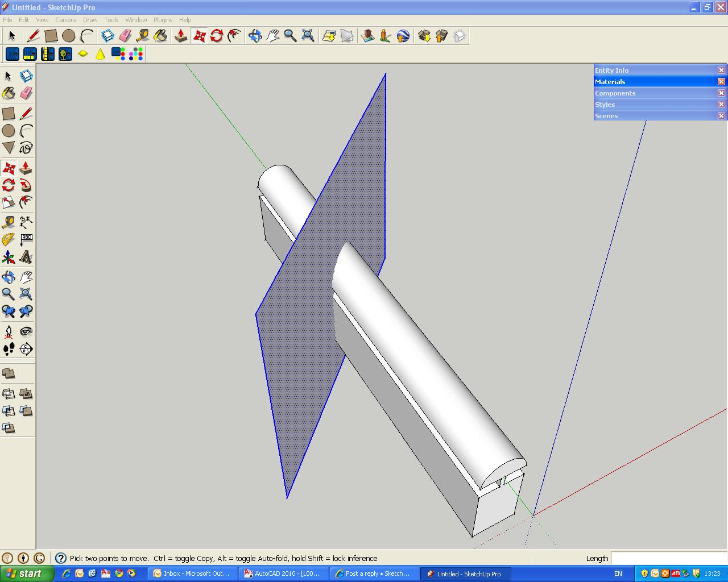
Task: Select the Follow Me tool
Action: (x=26, y=185)
